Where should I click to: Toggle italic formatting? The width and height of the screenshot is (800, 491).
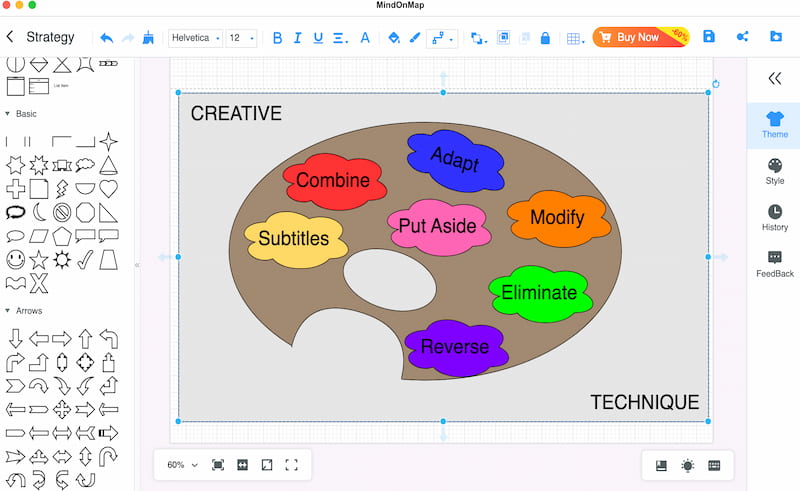pos(297,38)
